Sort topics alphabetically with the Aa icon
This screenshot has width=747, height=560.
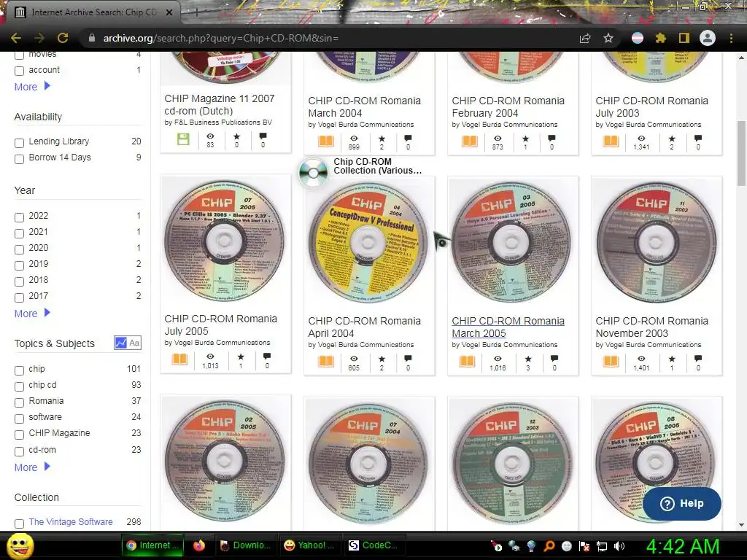tap(134, 343)
